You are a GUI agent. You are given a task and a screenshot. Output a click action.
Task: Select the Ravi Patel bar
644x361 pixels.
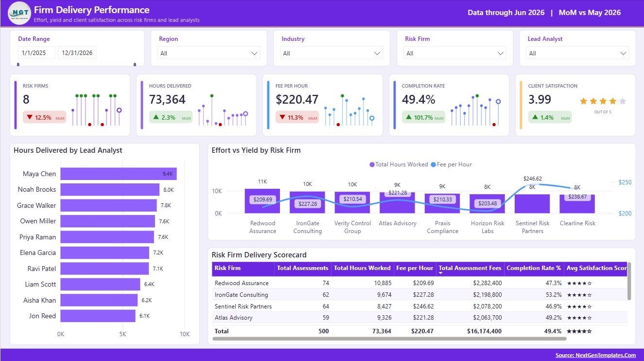(104, 269)
